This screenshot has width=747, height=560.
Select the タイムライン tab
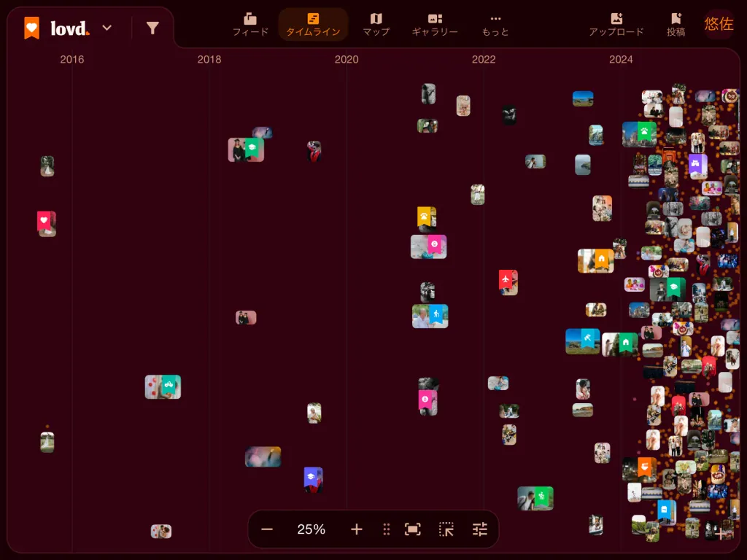313,25
